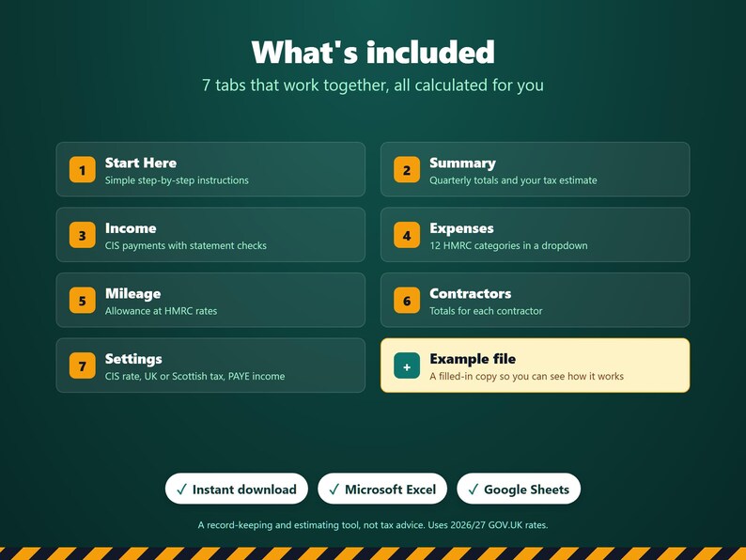Click the orange number 7 badge

point(83,366)
